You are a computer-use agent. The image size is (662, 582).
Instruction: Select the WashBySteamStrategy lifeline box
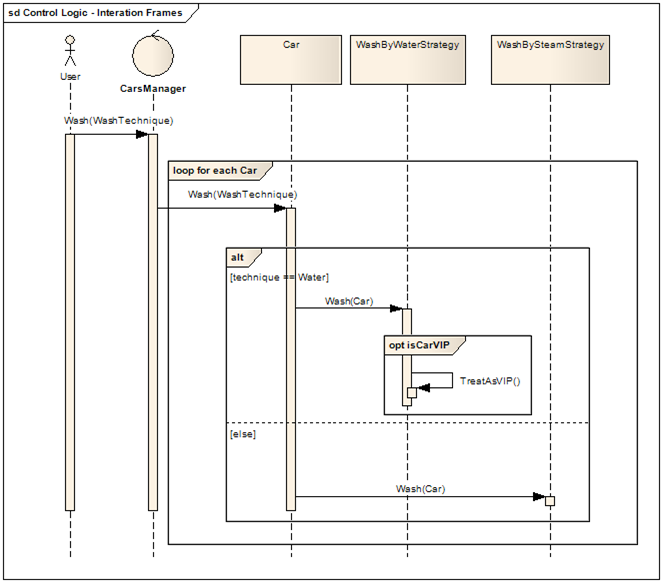click(x=550, y=60)
